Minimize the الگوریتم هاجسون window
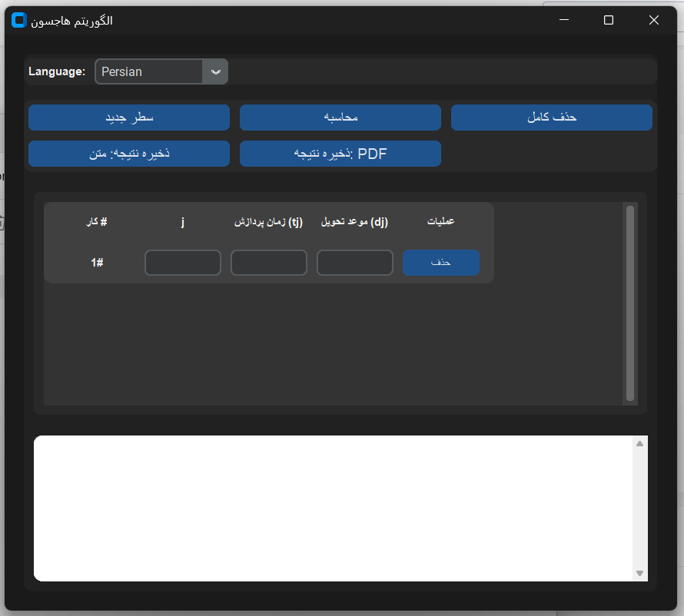This screenshot has height=616, width=684. pos(564,21)
